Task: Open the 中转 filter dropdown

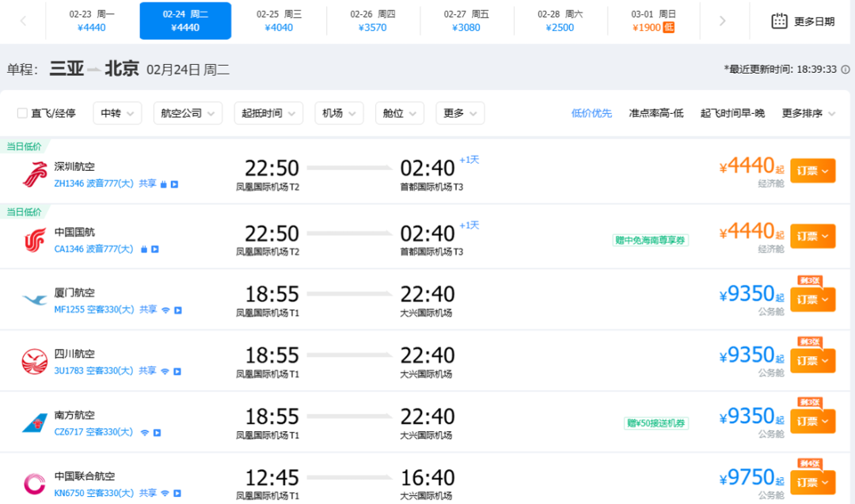Action: point(117,113)
